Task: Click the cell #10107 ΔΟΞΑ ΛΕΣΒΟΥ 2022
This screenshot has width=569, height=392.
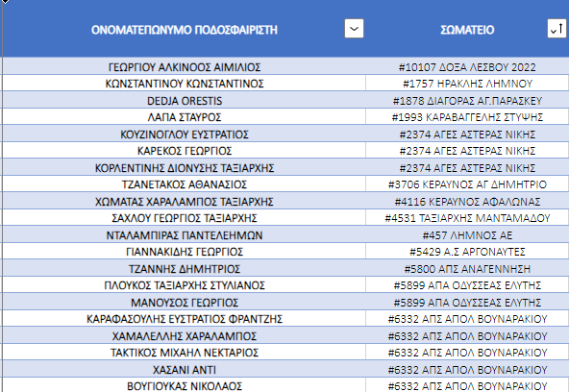Action: click(467, 66)
